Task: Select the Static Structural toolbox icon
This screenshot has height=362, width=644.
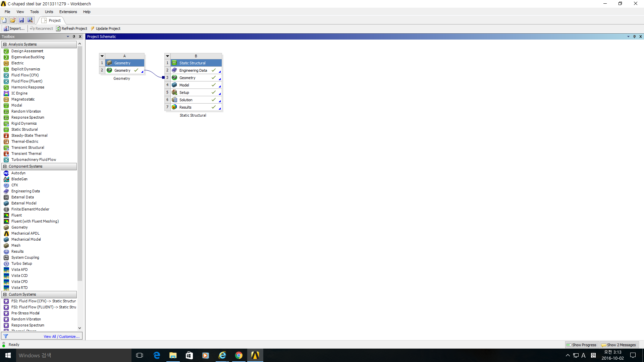Action: tap(6, 129)
